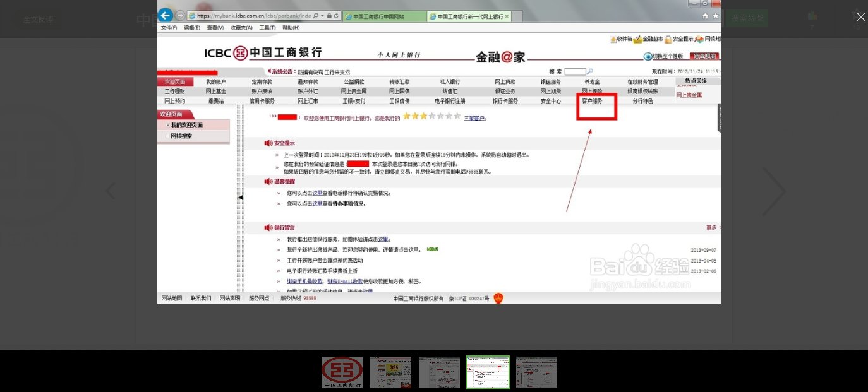This screenshot has width=868, height=392.
Task: Select the 欢迎页面 navigation item
Action: tap(175, 82)
